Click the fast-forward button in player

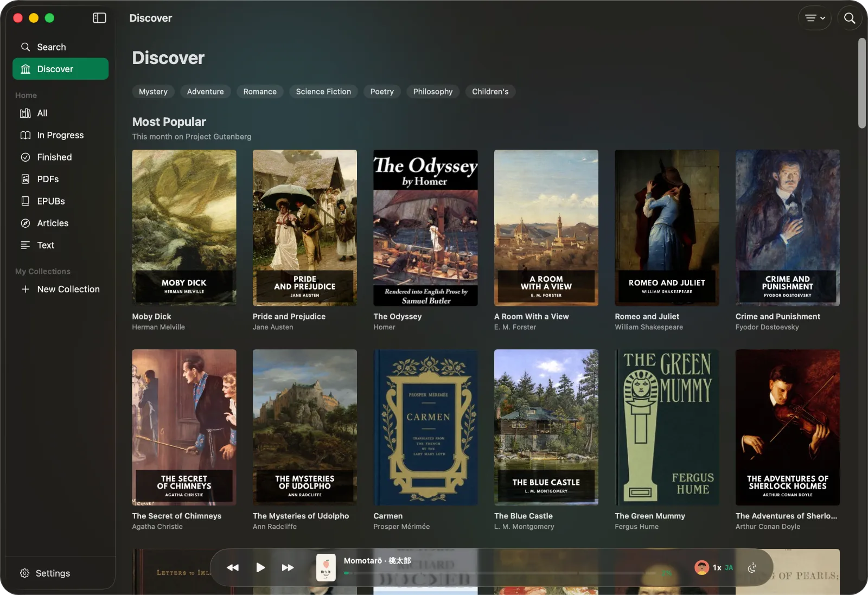[x=288, y=567]
